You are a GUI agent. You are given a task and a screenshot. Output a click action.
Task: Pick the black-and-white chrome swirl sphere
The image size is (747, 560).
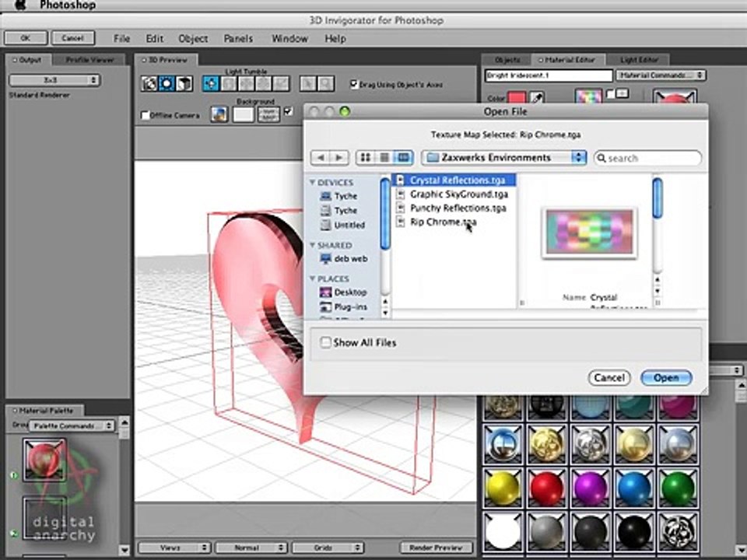coord(678,532)
